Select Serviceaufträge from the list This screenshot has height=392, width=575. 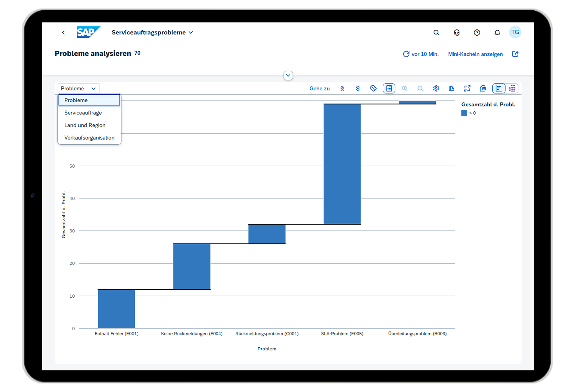[83, 113]
